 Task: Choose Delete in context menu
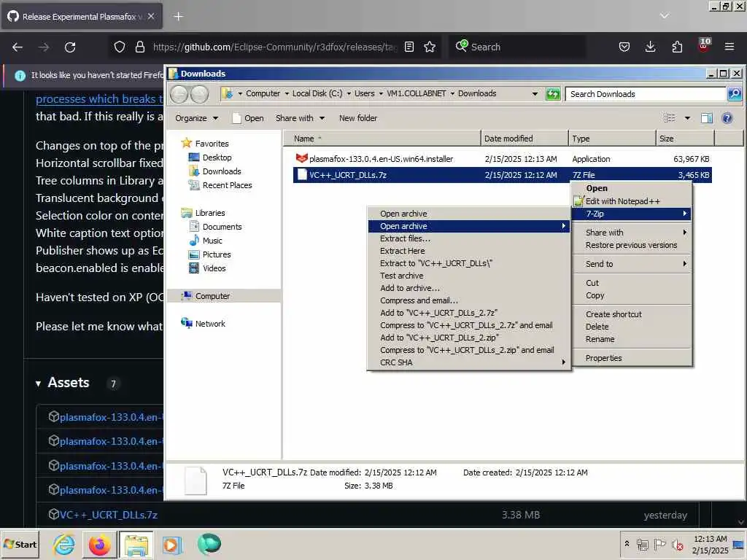click(x=631, y=327)
